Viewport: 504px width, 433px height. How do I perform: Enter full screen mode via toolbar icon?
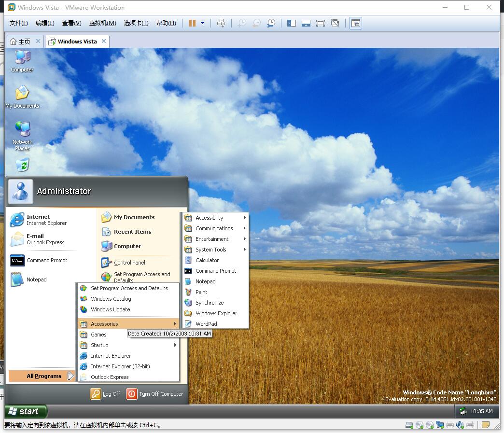(321, 23)
